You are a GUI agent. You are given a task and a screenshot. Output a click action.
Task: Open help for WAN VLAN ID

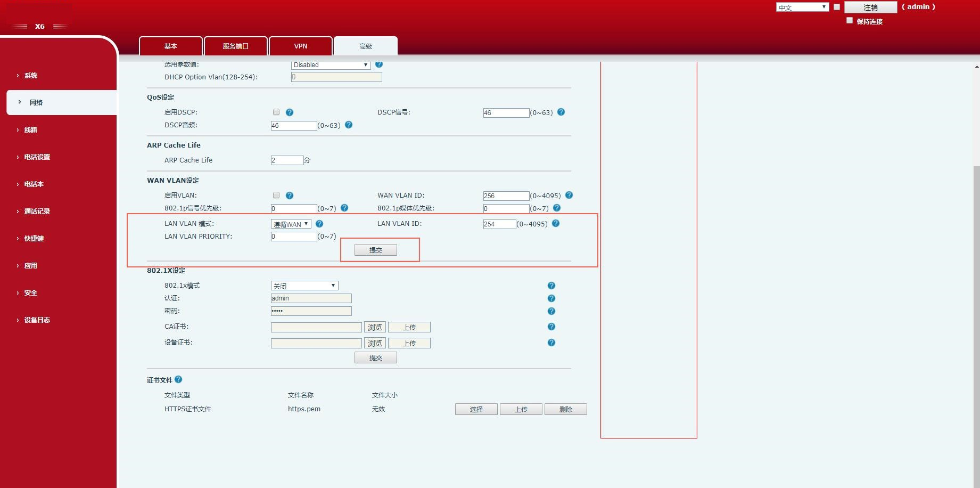[x=568, y=196]
